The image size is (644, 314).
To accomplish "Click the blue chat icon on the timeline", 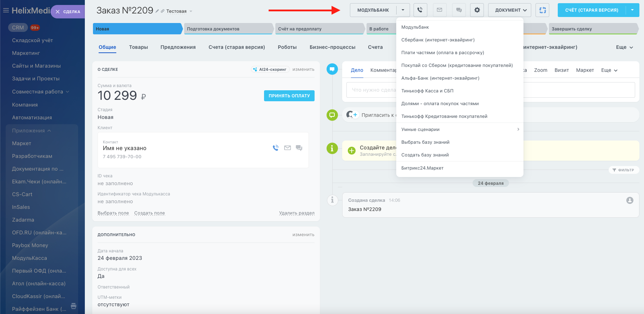I will (332, 69).
